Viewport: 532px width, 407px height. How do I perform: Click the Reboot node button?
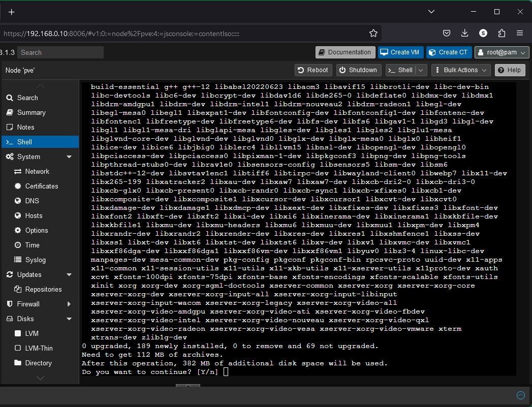coord(313,70)
